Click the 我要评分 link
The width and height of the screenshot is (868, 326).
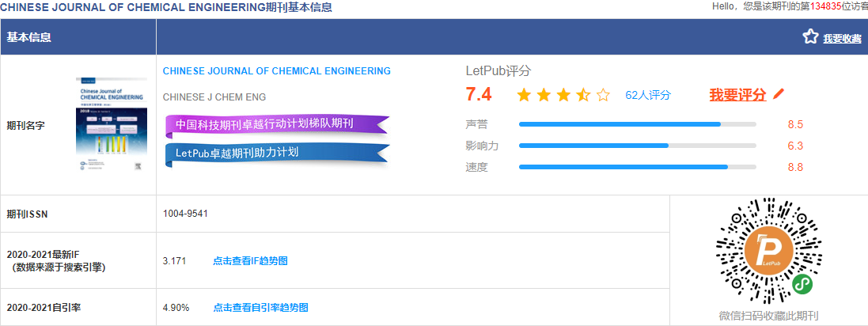pos(737,95)
